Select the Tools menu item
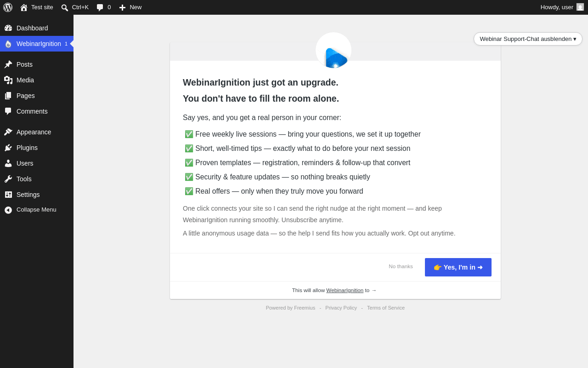 coord(37,179)
